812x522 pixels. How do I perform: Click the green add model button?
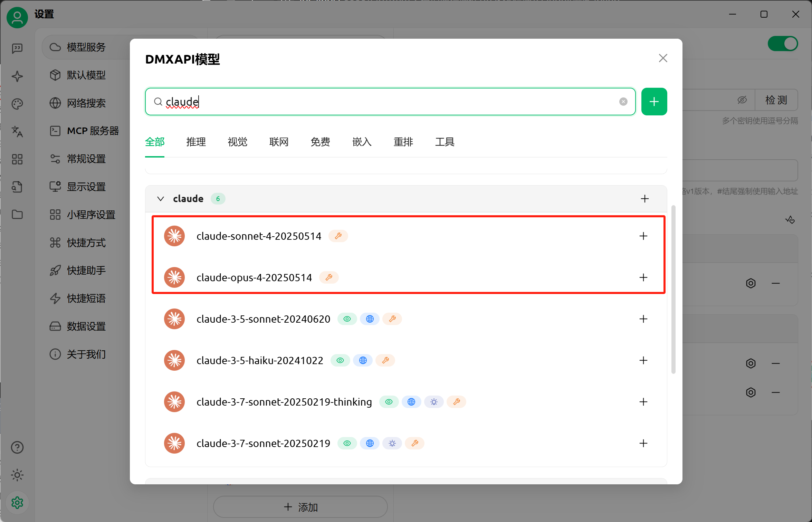click(654, 102)
